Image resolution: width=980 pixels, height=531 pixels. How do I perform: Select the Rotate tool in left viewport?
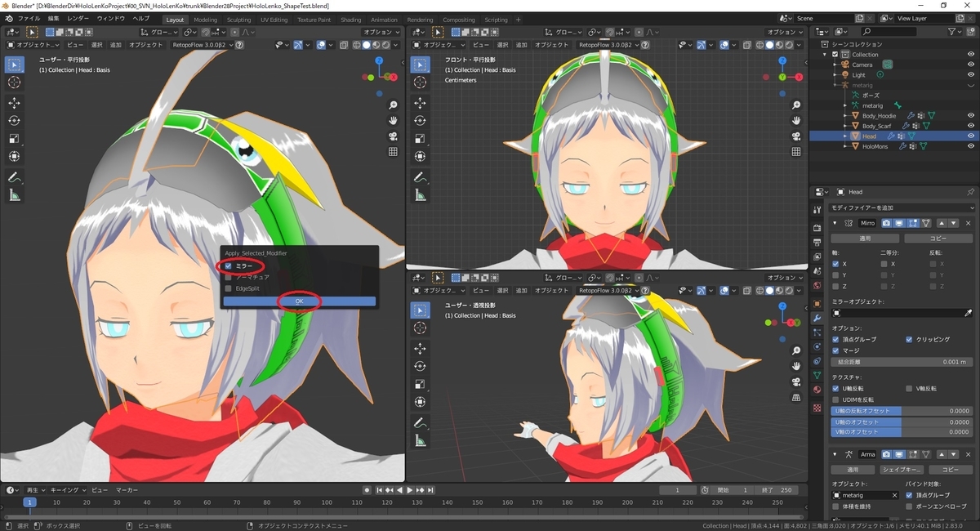pyautogui.click(x=14, y=120)
